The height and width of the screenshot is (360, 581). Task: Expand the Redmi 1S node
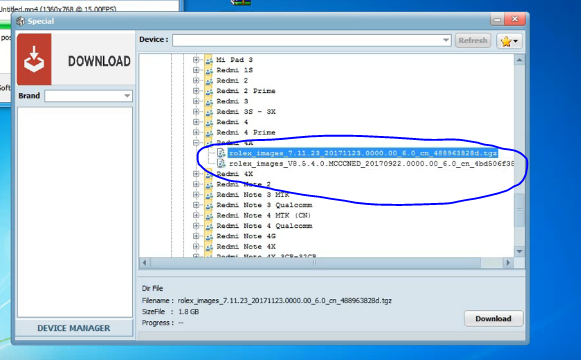click(196, 70)
